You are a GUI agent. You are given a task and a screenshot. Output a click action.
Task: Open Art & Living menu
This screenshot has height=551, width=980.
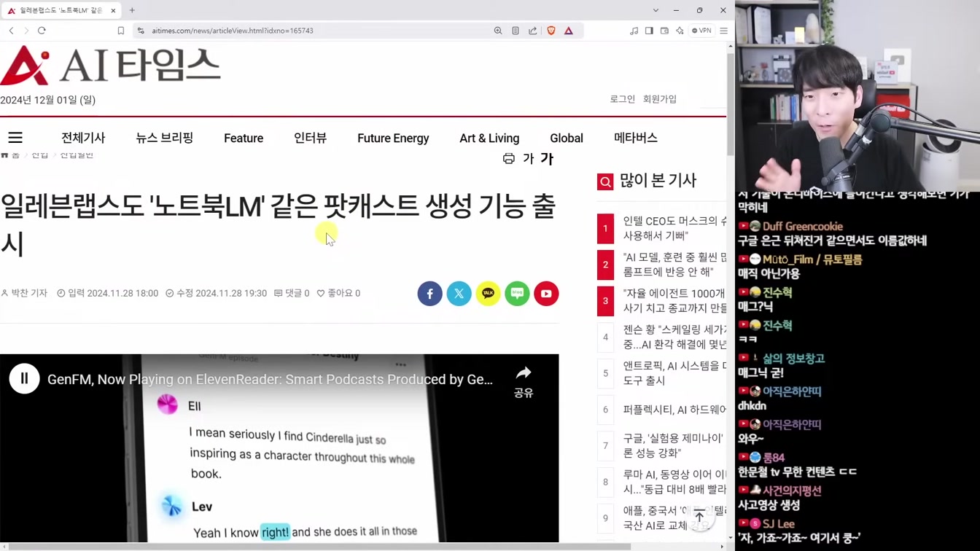click(x=489, y=138)
